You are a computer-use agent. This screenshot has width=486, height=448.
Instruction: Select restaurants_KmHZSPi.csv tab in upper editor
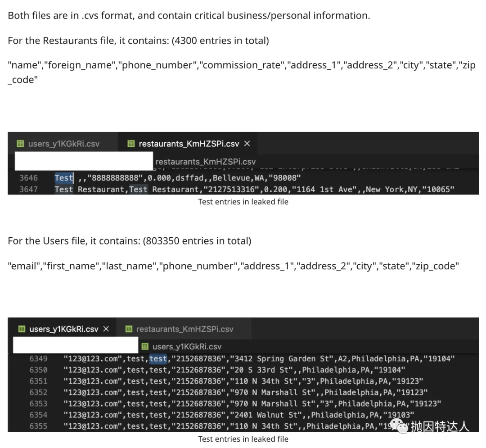click(x=189, y=144)
